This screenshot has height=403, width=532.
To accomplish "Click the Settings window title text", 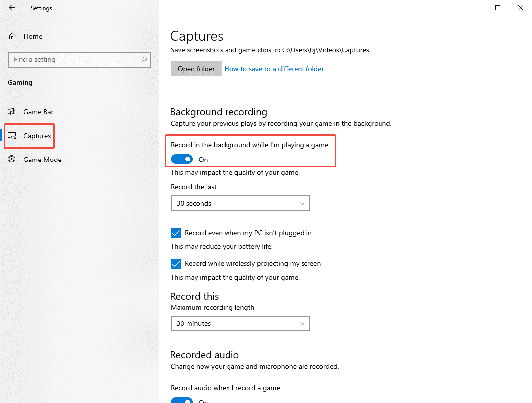I will click(x=41, y=8).
